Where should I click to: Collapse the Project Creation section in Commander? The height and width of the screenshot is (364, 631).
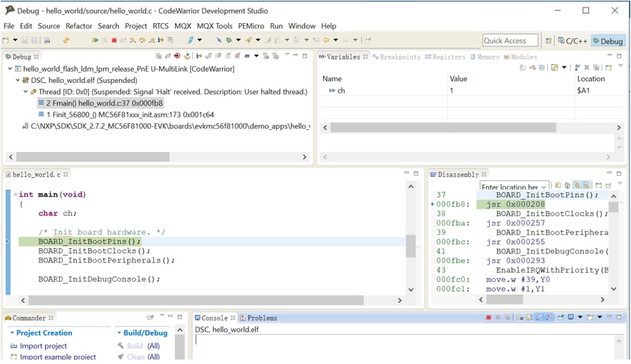(12, 333)
